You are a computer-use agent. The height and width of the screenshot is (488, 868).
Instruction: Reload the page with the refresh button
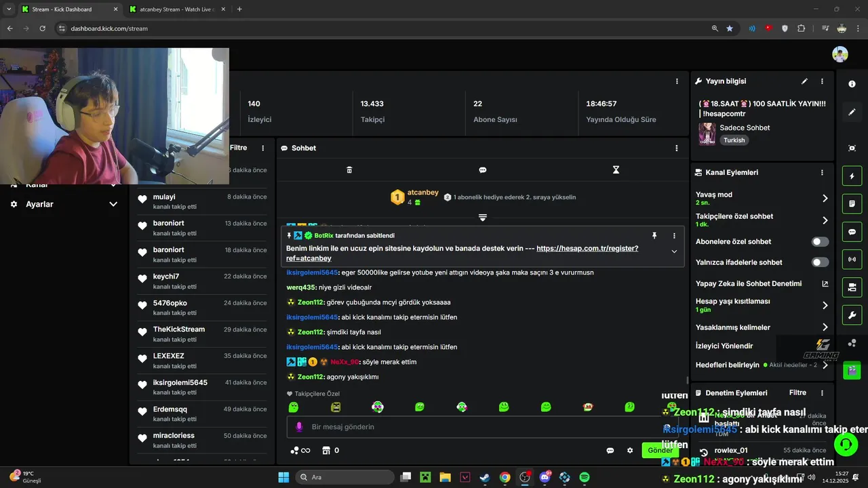pos(42,28)
